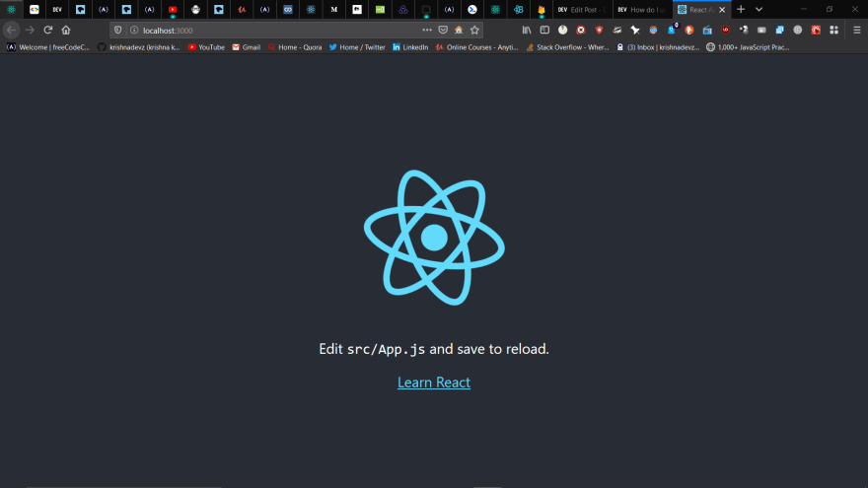This screenshot has height=488, width=868.
Task: Open the globe extension icon
Action: pos(798,30)
